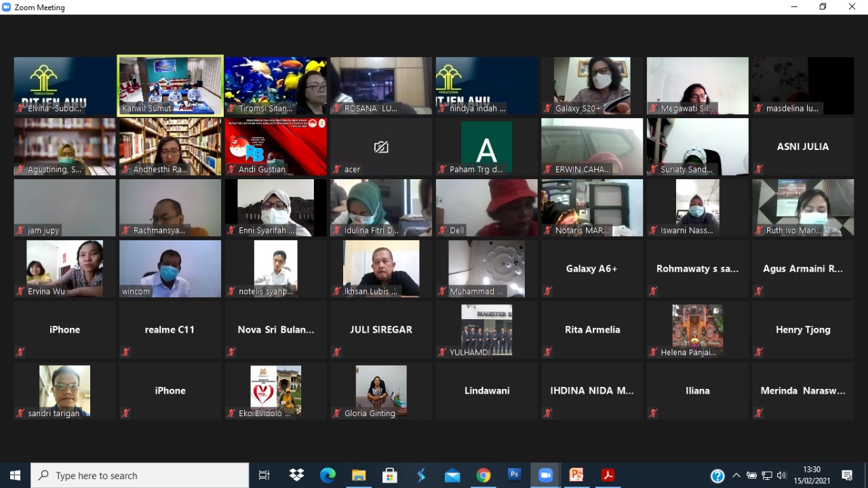
Task: Open the Task View button
Action: (x=264, y=475)
